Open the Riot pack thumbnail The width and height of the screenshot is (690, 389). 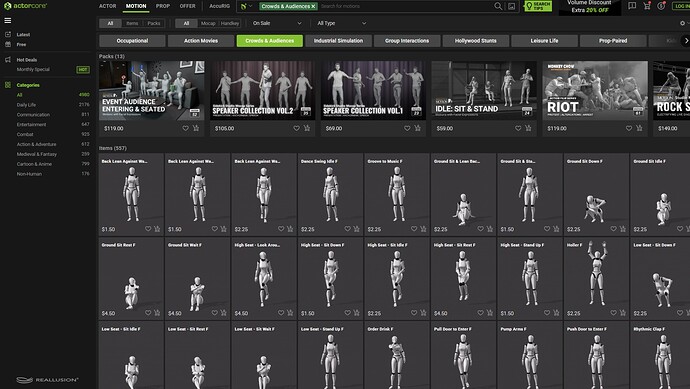click(595, 90)
